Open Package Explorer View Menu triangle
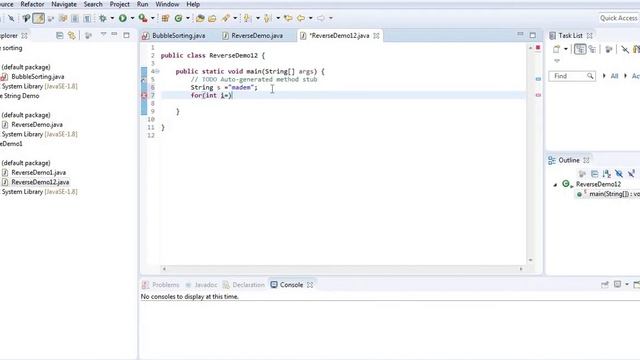This screenshot has width=640, height=360. (103, 34)
